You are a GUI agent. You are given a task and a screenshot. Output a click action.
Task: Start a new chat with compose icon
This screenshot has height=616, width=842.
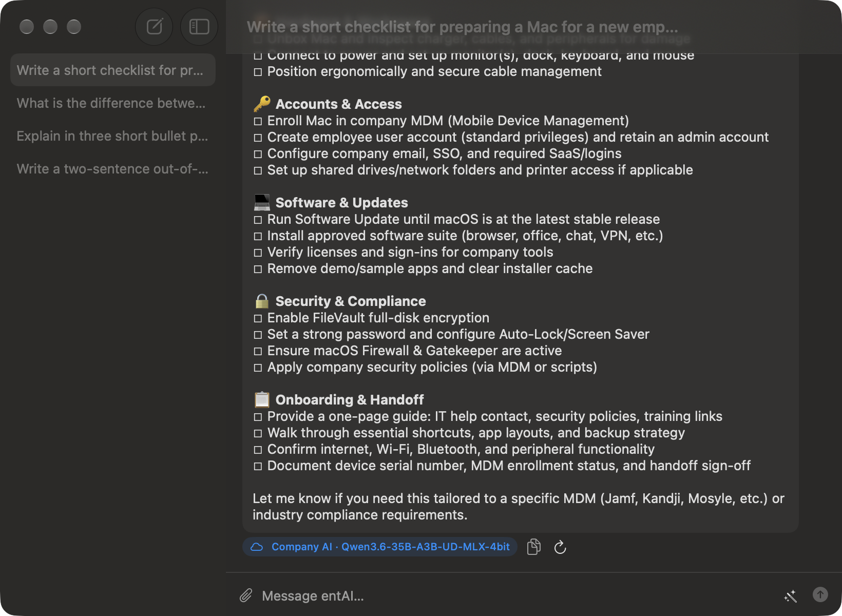(154, 27)
